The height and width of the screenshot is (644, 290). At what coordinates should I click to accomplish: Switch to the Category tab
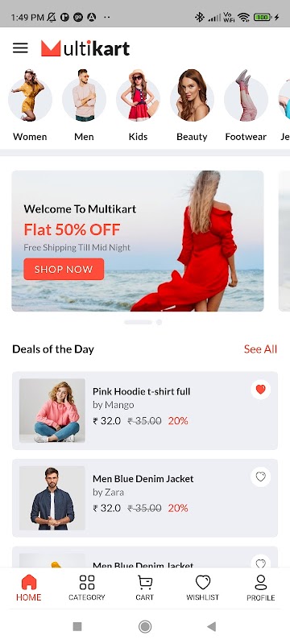[87, 588]
